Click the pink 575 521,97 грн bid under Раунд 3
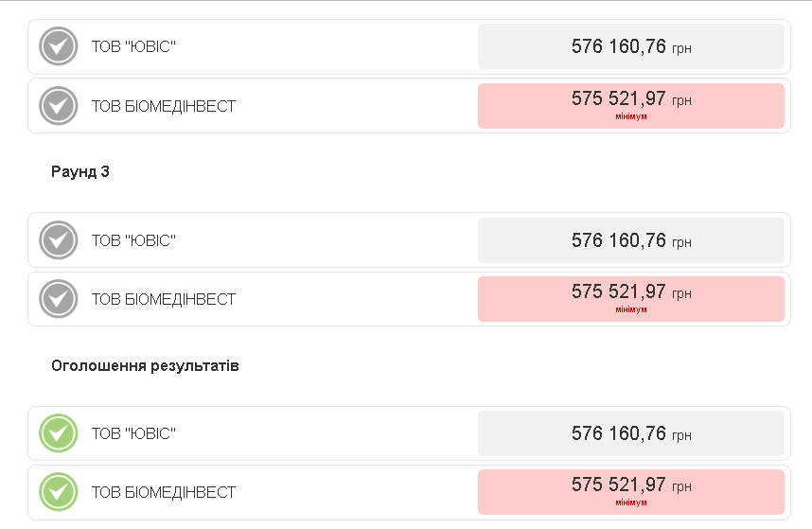 [630, 298]
